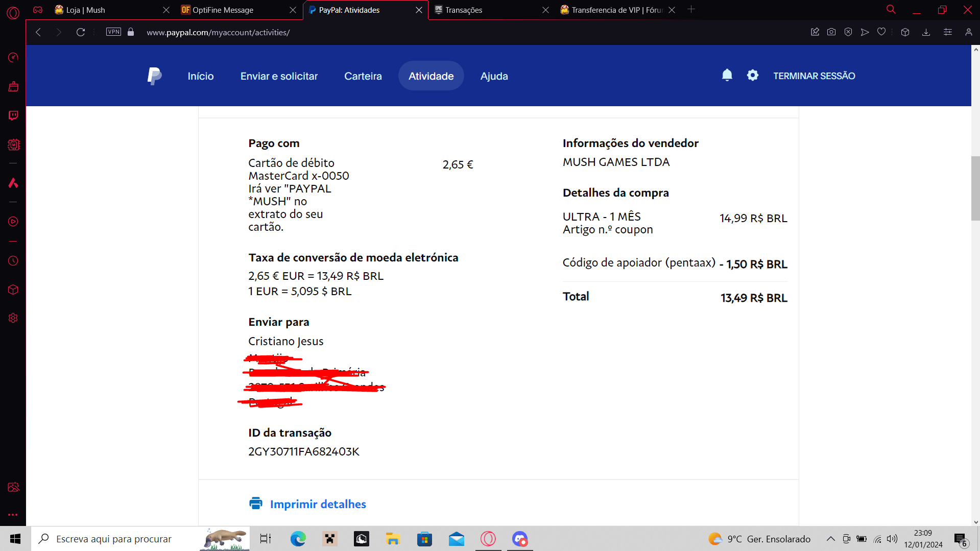The height and width of the screenshot is (551, 980).
Task: Open clock and date 23:09
Action: [x=923, y=539]
